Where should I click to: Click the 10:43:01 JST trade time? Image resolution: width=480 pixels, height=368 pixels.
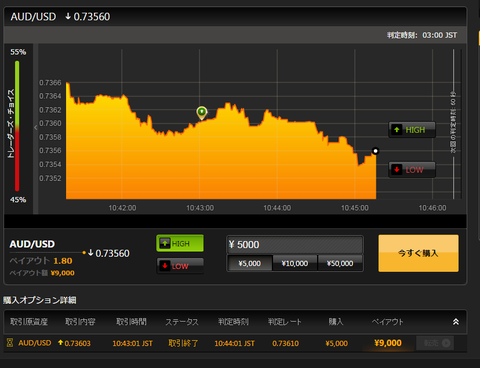click(132, 343)
